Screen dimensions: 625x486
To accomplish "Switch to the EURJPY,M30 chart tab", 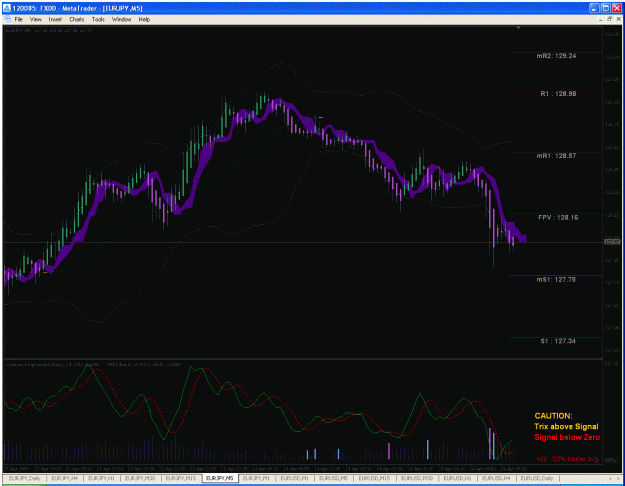I will [x=140, y=478].
